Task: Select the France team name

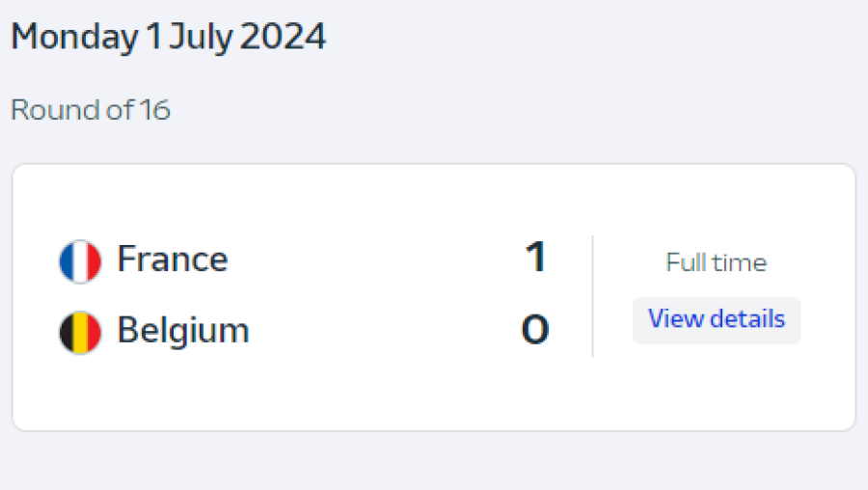Action: click(x=173, y=259)
